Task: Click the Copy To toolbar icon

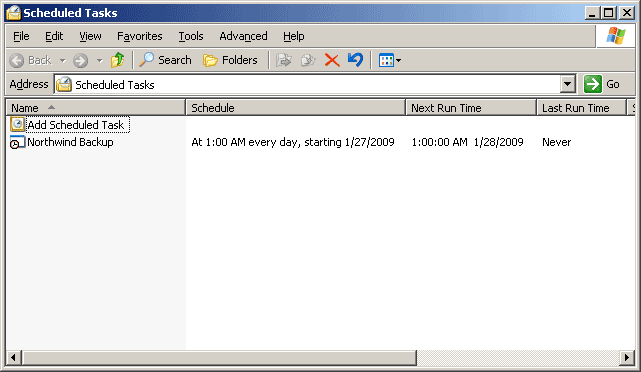Action: point(308,61)
